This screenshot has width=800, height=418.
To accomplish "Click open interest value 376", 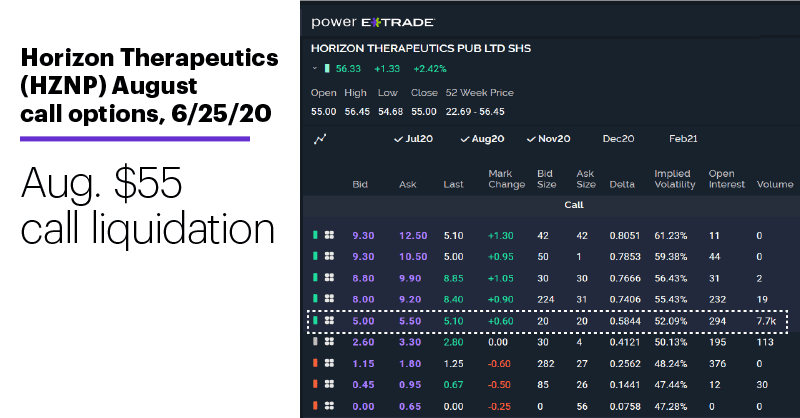I will pos(717,363).
